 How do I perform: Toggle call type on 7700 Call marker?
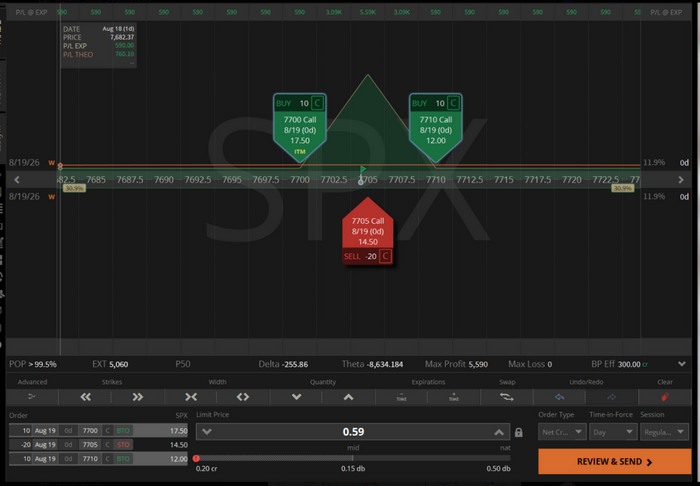[317, 104]
